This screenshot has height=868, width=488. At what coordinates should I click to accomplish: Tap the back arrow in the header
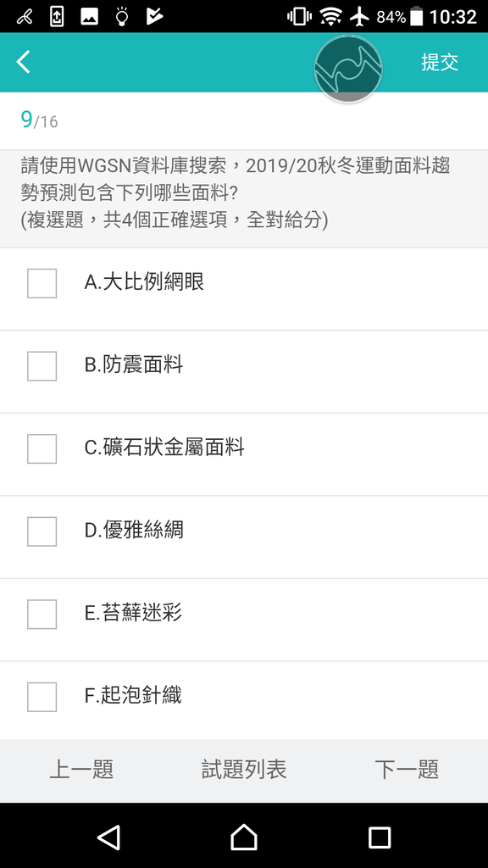tap(23, 62)
